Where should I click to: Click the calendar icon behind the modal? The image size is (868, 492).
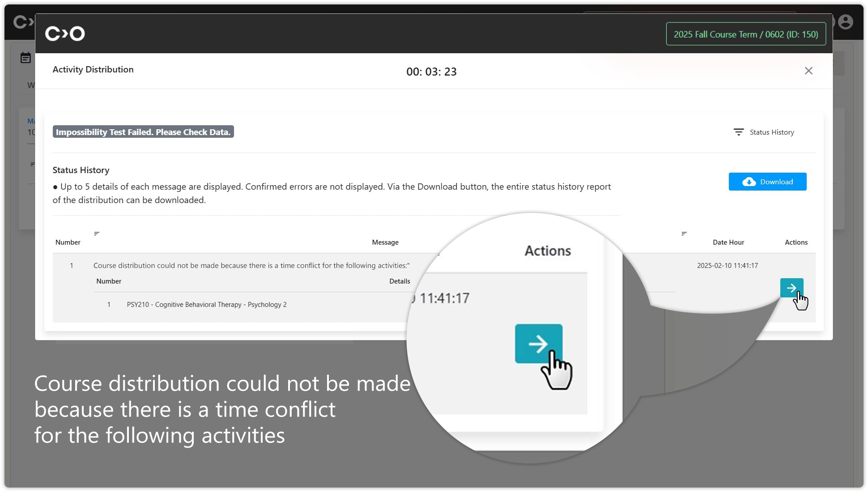(x=26, y=58)
